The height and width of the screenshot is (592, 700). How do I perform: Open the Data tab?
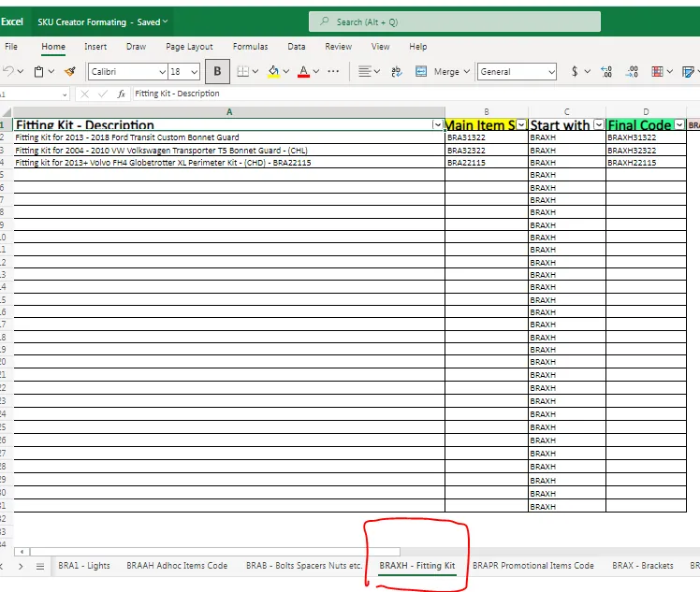tap(297, 47)
